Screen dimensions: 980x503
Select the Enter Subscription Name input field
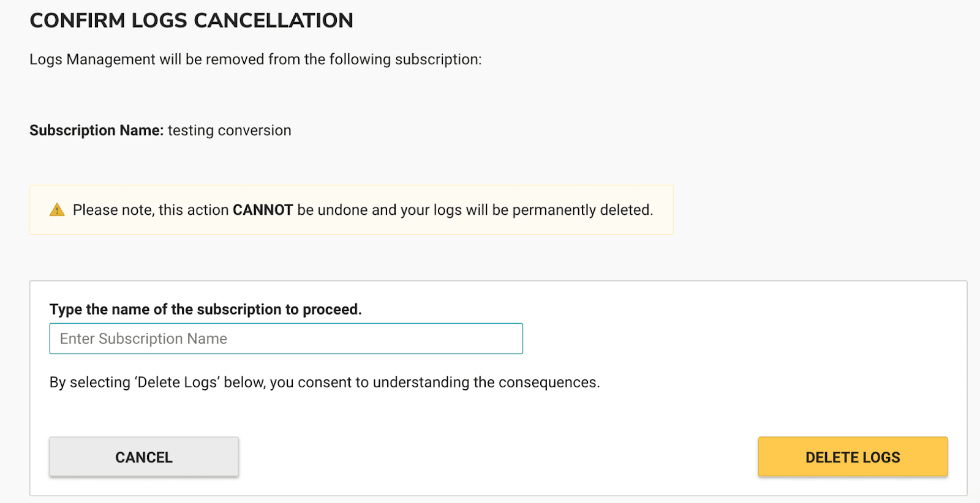pyautogui.click(x=285, y=338)
